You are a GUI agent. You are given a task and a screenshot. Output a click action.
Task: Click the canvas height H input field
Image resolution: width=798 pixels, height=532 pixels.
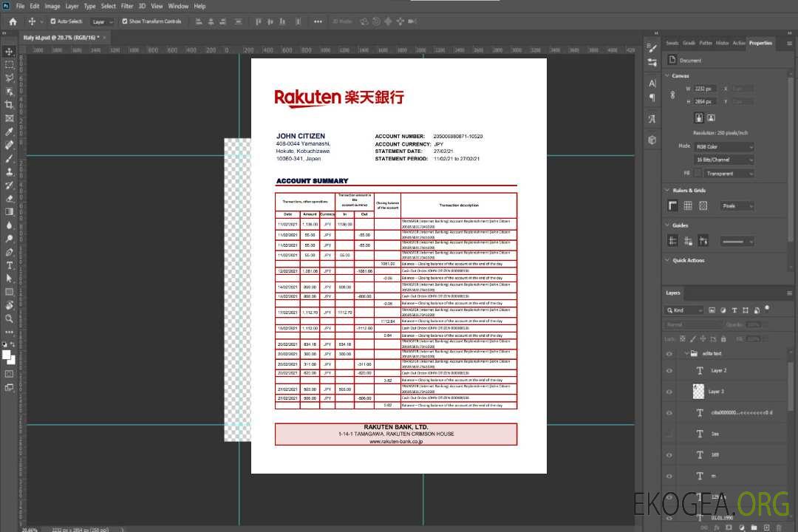point(706,101)
